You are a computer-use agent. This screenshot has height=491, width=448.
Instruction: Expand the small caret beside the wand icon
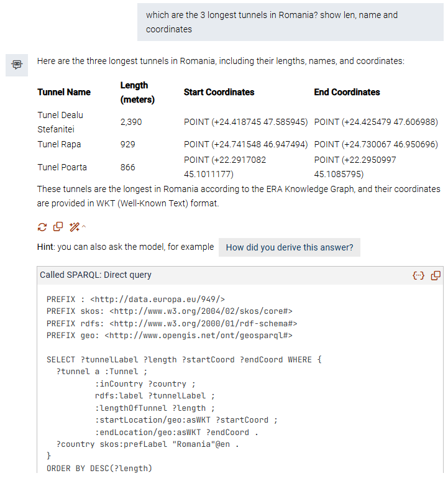84,226
